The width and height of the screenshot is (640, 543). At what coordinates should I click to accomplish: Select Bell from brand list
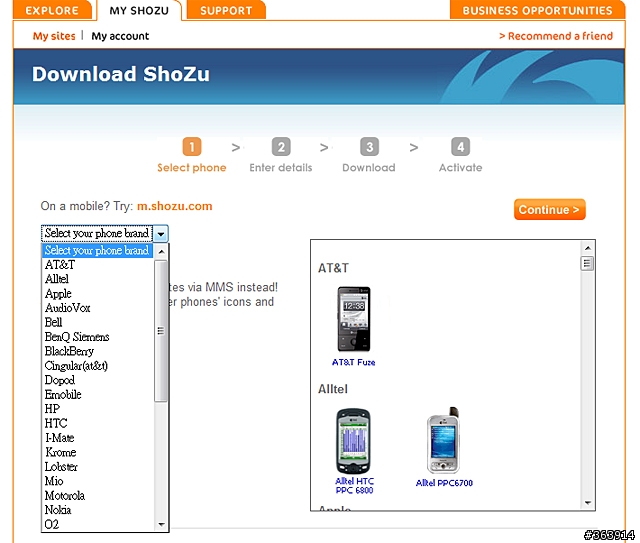[x=97, y=322]
